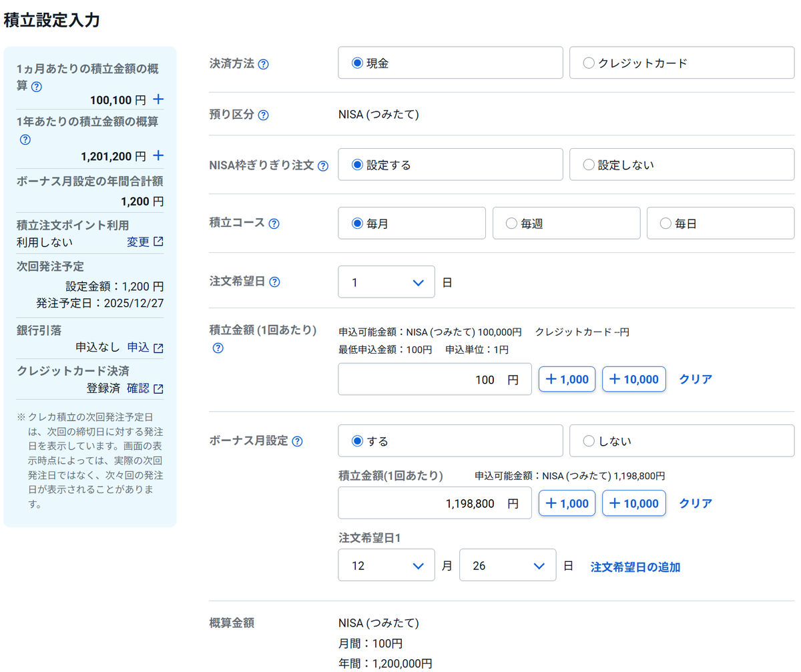This screenshot has width=801, height=672.
Task: Click 注文希望日の追加 link
Action: pyautogui.click(x=635, y=565)
